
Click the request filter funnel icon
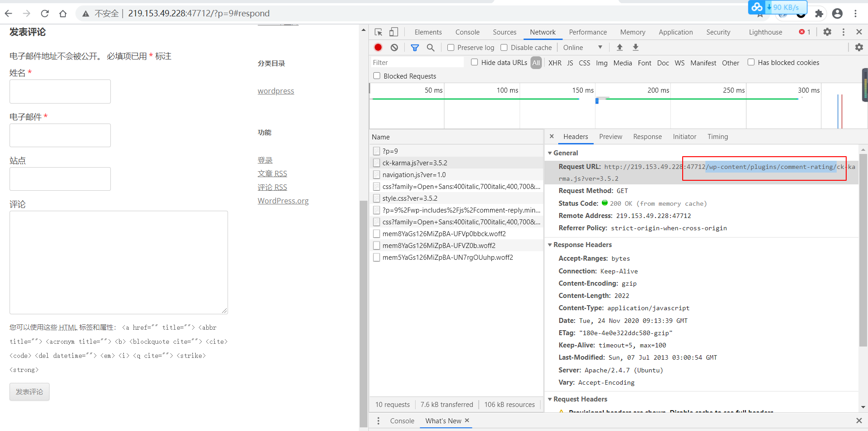click(x=414, y=47)
